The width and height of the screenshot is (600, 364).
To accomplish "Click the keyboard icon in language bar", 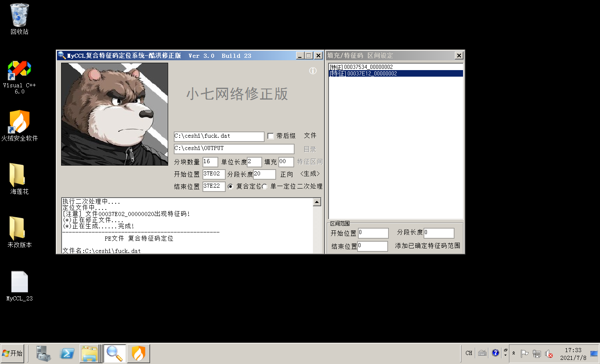I will coord(482,353).
